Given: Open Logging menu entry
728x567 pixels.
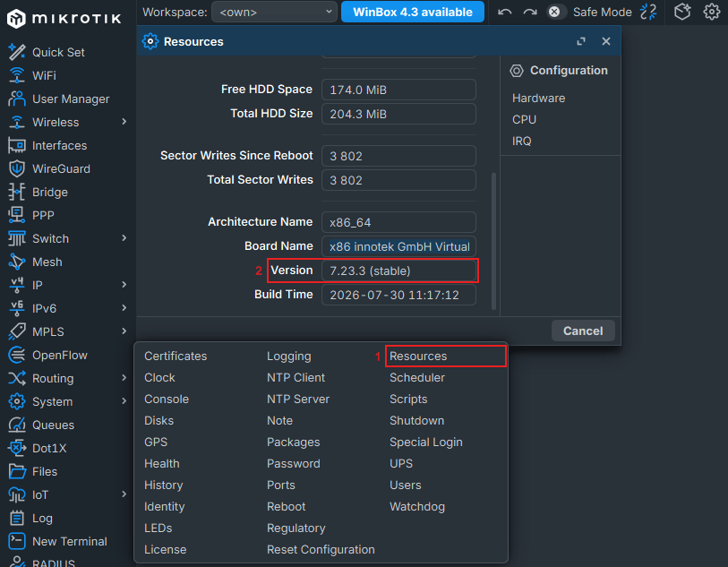Looking at the screenshot, I should [x=289, y=357].
